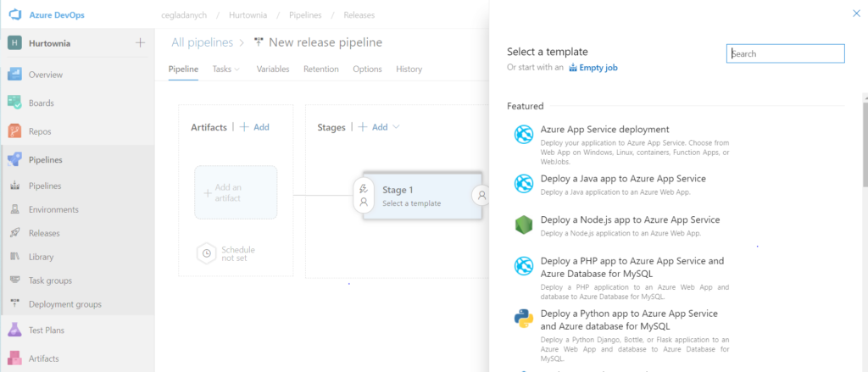Click Pipelines breadcrumb link
868x372 pixels.
305,15
